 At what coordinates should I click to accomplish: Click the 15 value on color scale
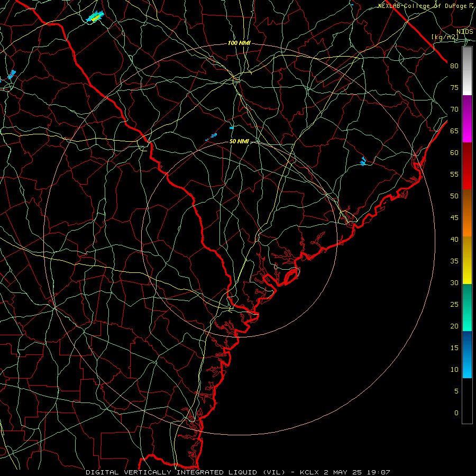pos(454,348)
